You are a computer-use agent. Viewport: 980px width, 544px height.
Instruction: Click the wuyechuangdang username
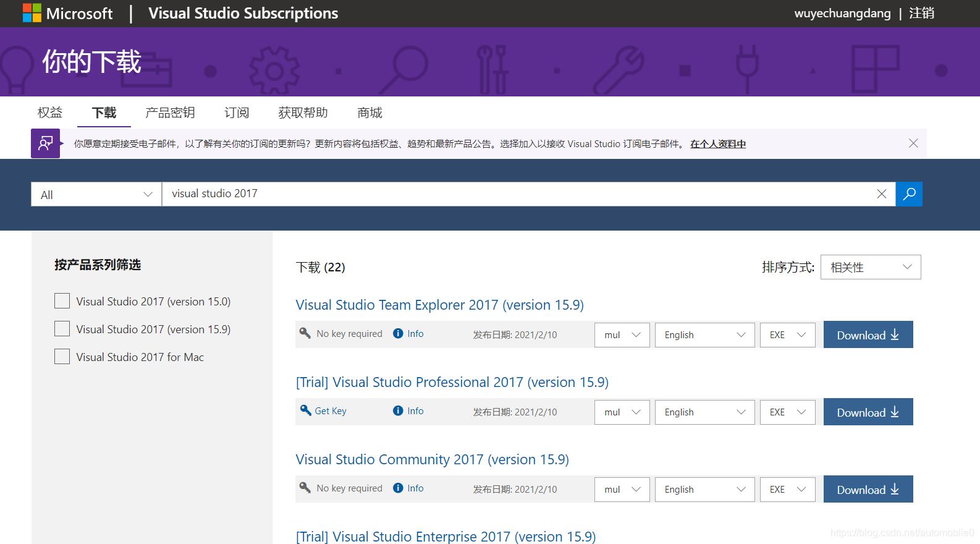point(843,13)
